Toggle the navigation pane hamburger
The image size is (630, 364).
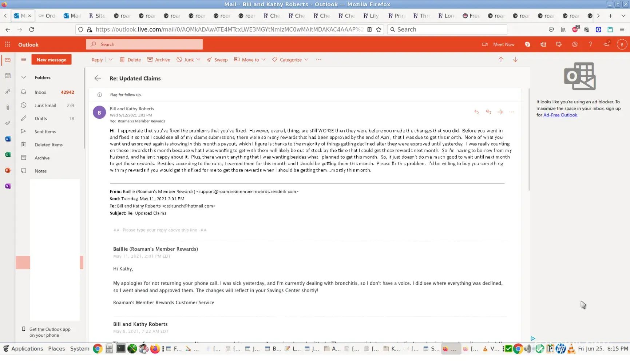24,60
